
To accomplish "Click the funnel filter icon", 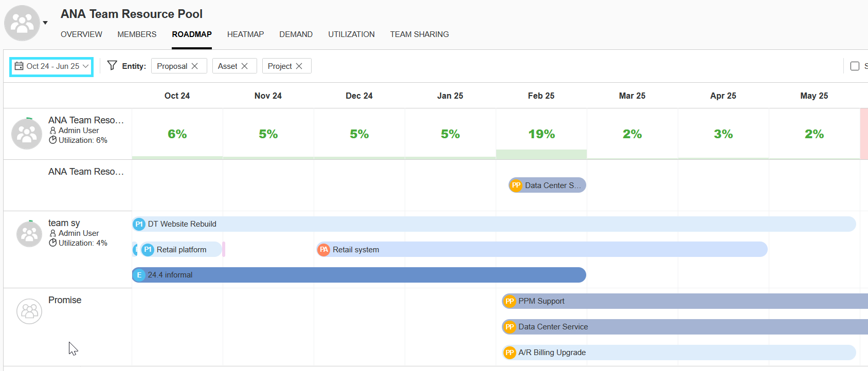I will [112, 65].
